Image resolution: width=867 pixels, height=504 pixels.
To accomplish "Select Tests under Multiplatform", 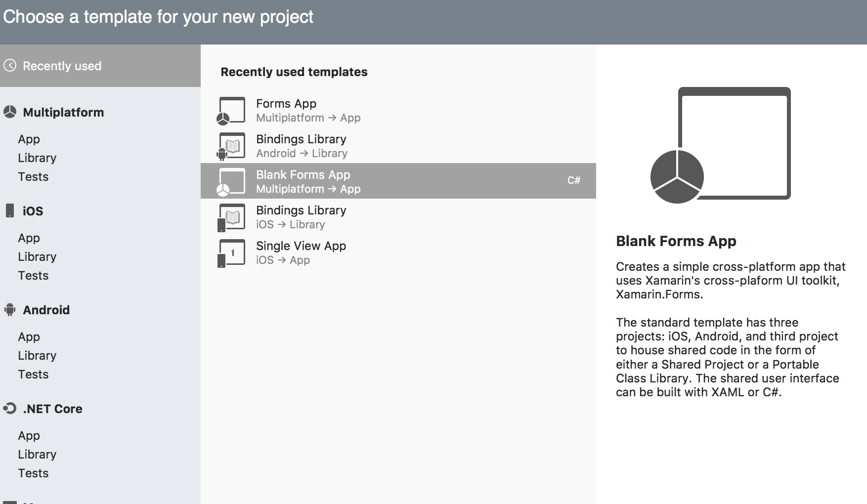I will [33, 177].
